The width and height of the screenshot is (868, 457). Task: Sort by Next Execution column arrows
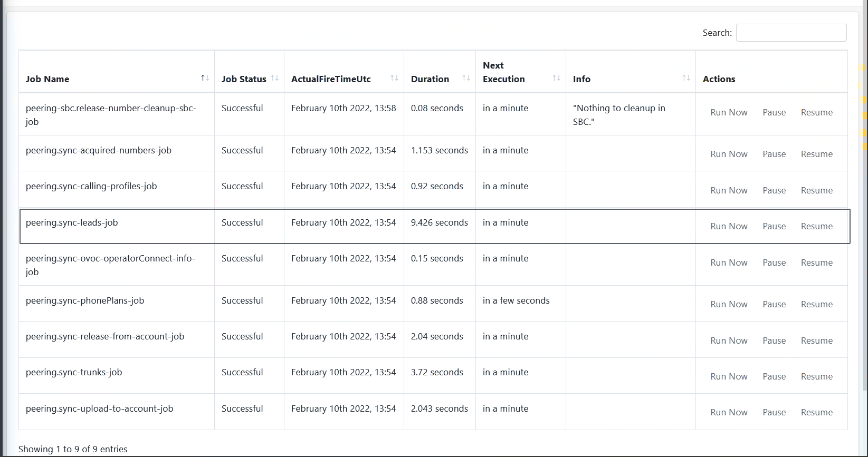coord(556,78)
